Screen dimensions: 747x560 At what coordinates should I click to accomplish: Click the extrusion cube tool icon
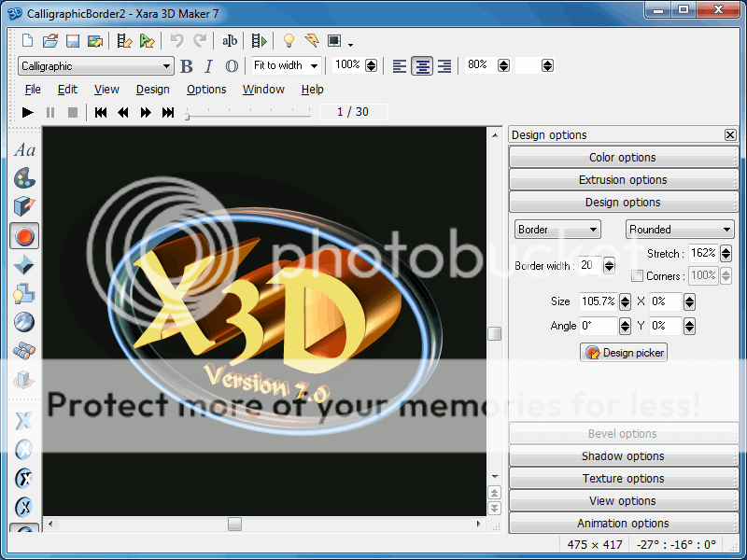click(x=25, y=206)
